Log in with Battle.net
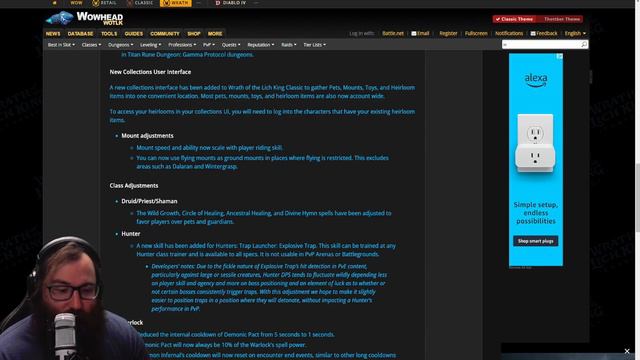 393,33
